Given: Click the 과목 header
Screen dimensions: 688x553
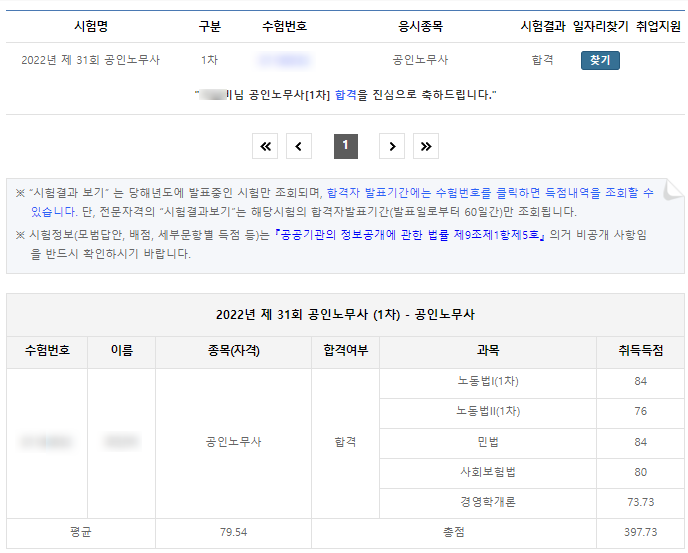Looking at the screenshot, I should coord(488,350).
